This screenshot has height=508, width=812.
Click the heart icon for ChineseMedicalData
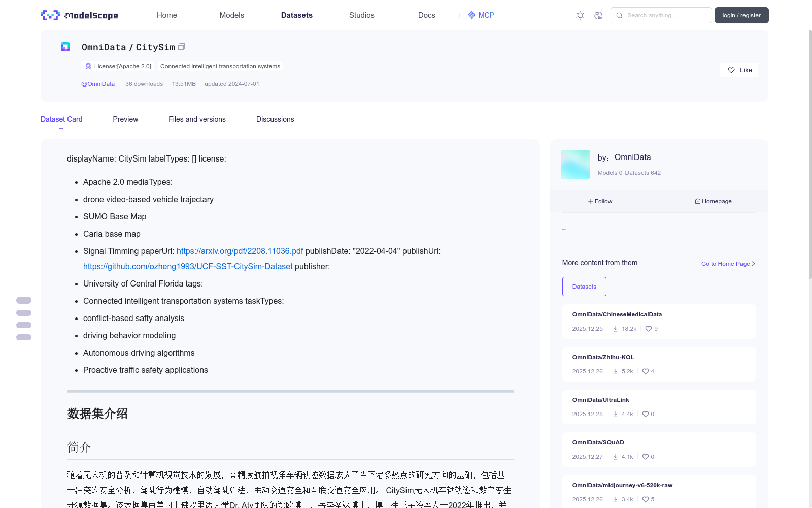pyautogui.click(x=649, y=329)
